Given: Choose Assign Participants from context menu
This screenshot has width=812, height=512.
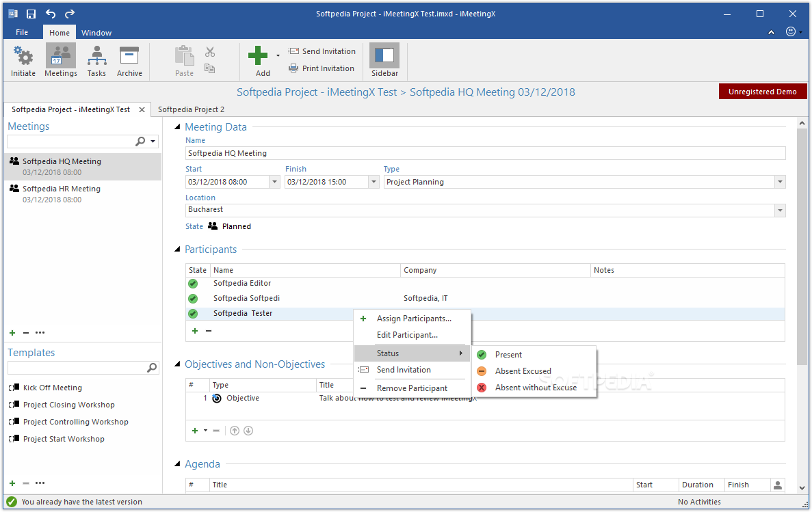Looking at the screenshot, I should coord(412,319).
